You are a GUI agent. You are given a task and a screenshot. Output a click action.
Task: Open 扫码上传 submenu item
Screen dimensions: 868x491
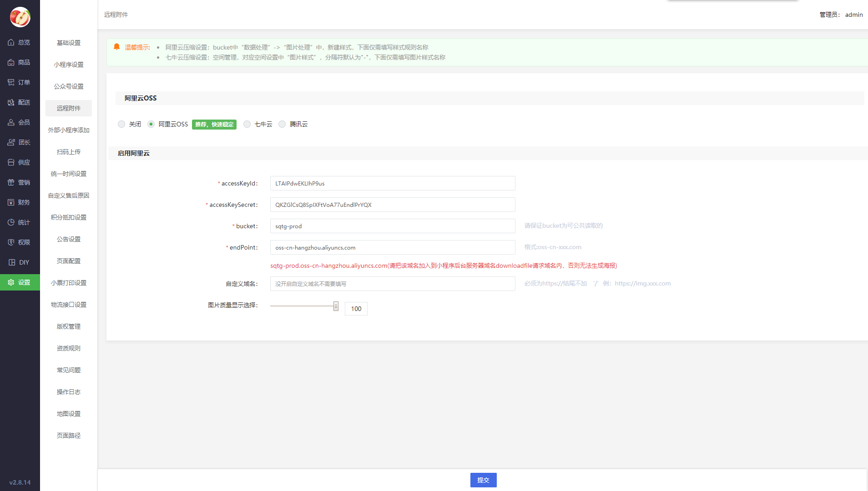[x=69, y=152]
